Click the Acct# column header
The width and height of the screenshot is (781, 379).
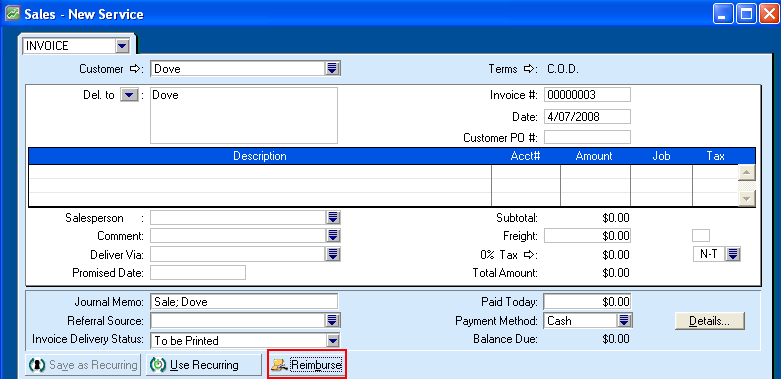click(x=525, y=156)
